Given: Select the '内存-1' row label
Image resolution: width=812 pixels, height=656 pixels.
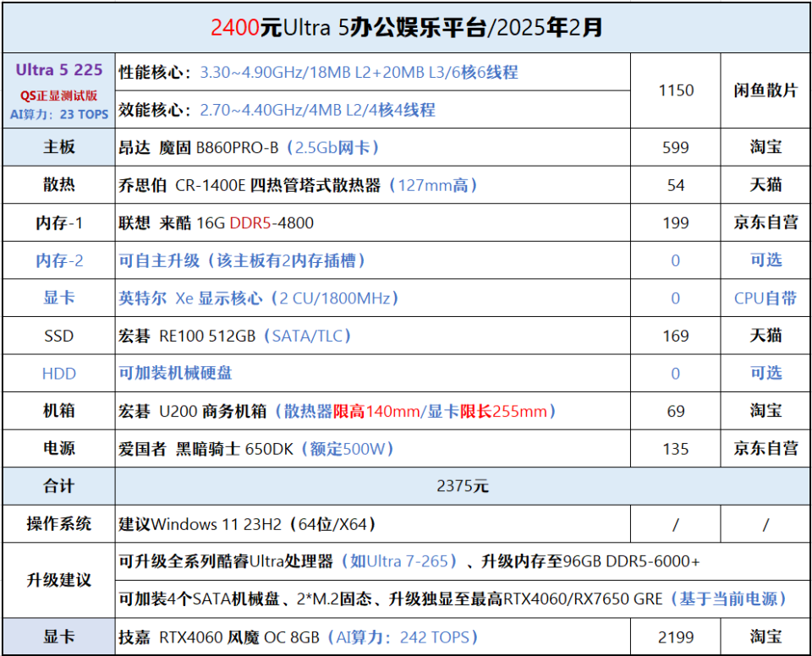Looking at the screenshot, I should 59,223.
